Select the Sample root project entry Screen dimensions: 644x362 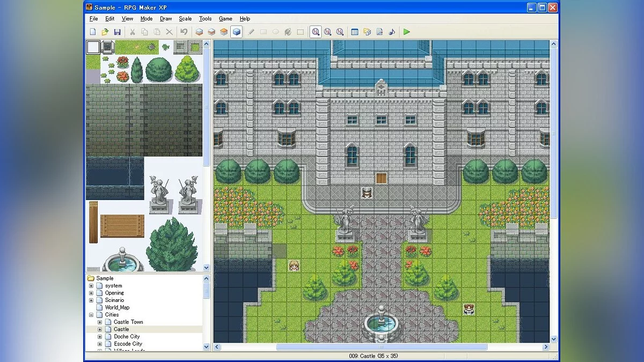click(105, 278)
